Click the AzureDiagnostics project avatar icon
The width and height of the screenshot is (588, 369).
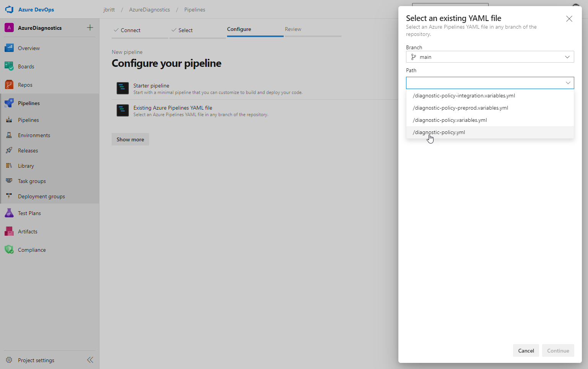9,28
